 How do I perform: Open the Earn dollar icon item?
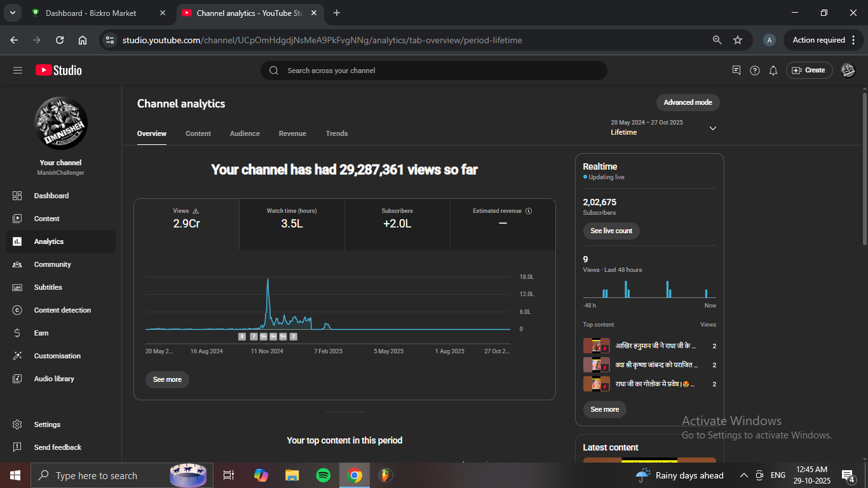pos(18,333)
